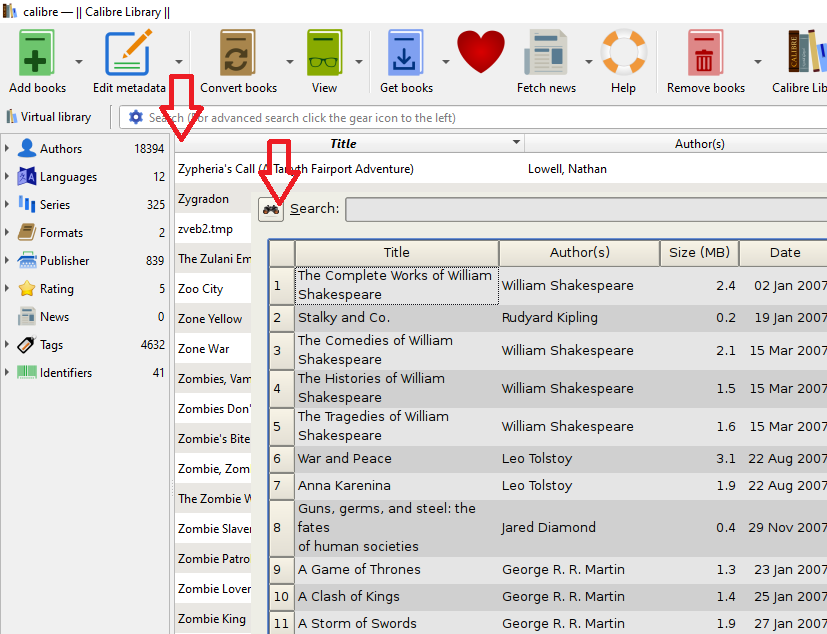827x634 pixels.
Task: Expand the Series tree node
Action: [8, 205]
